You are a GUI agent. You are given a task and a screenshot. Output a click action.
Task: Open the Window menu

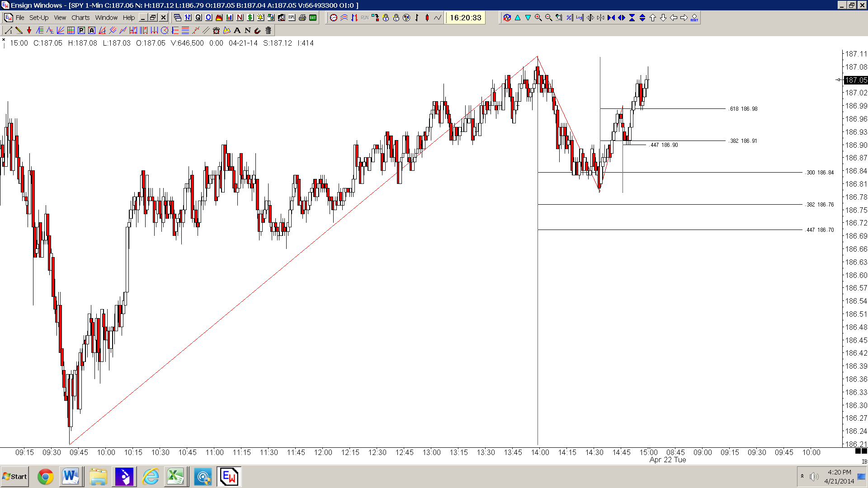(106, 18)
